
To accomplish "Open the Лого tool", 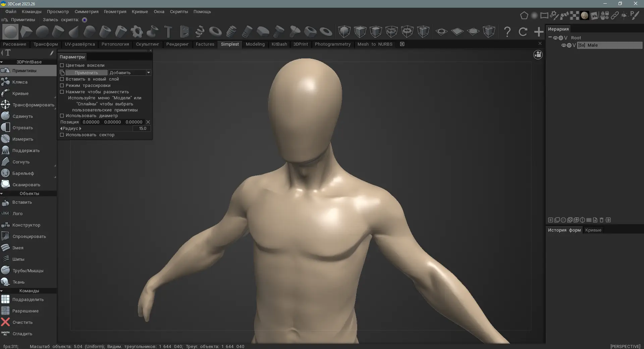I will [17, 214].
